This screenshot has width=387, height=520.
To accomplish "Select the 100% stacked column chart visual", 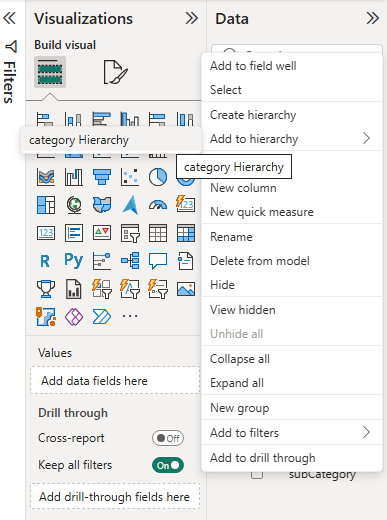I will coord(185,119).
